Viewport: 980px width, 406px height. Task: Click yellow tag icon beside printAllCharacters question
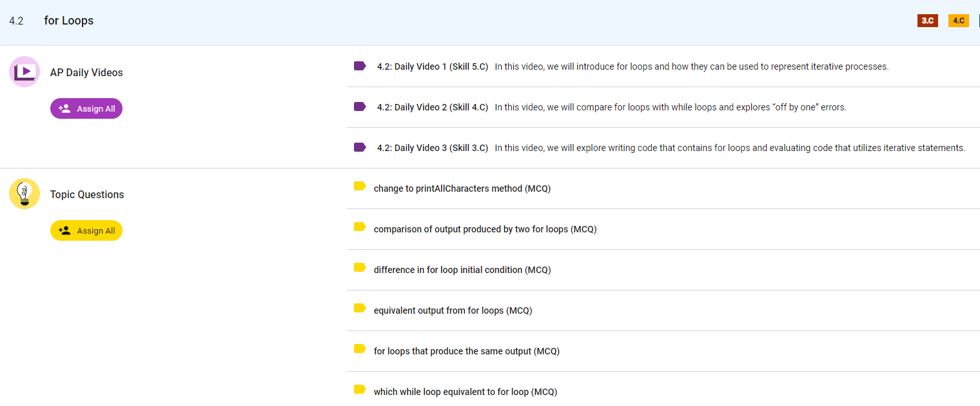pos(360,187)
